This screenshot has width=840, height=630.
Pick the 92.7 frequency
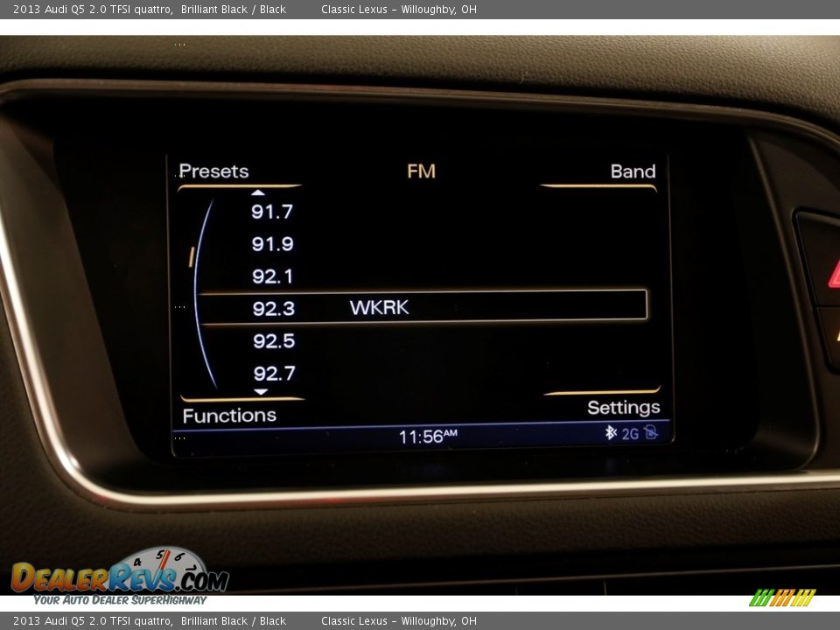pos(274,374)
